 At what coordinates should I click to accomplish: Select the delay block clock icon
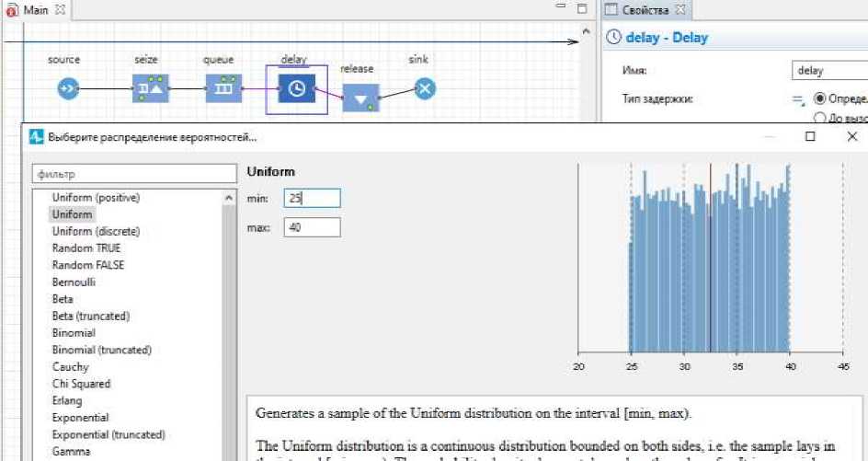pos(297,88)
